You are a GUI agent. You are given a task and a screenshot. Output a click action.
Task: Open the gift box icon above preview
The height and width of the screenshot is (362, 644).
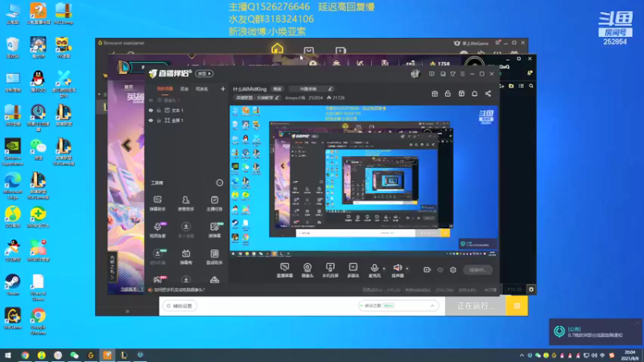click(x=435, y=93)
